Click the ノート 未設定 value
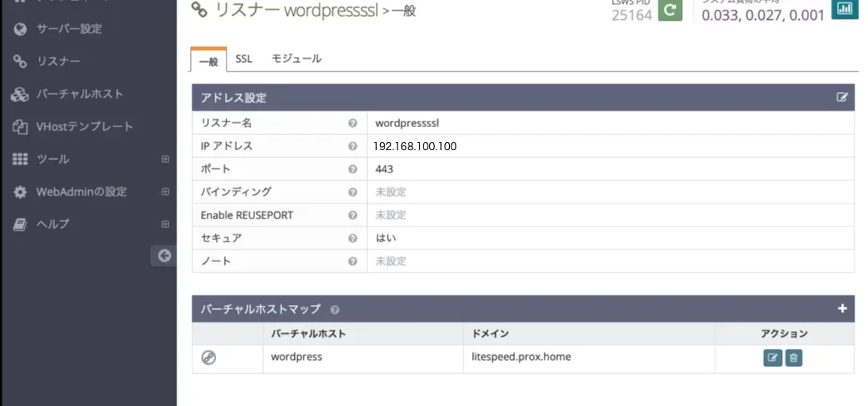 pyautogui.click(x=391, y=261)
